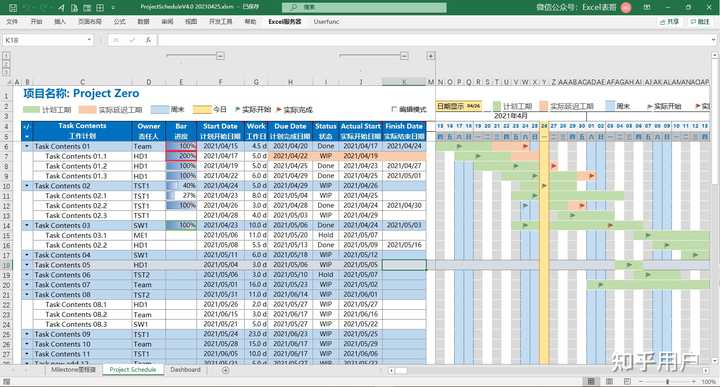The image size is (720, 387).
Task: Switch to Page Break Preview in status bar
Action: [627, 381]
